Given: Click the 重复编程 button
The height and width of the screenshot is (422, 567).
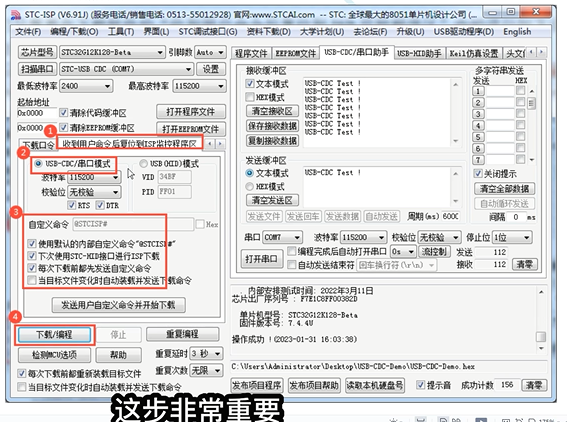Looking at the screenshot, I should (182, 334).
